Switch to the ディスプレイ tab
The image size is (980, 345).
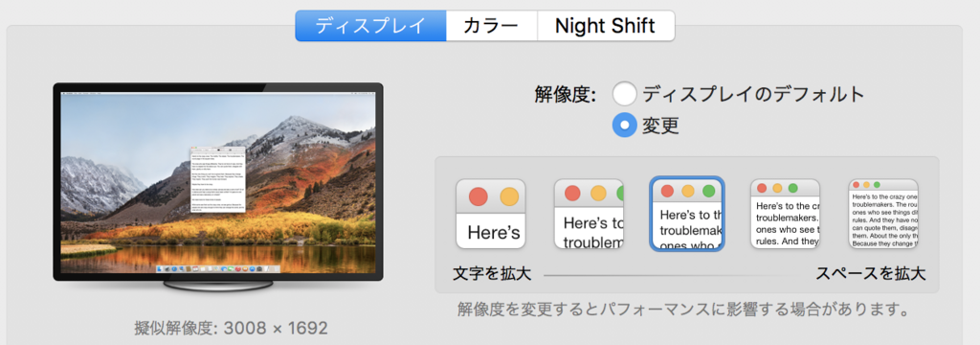coord(370,26)
